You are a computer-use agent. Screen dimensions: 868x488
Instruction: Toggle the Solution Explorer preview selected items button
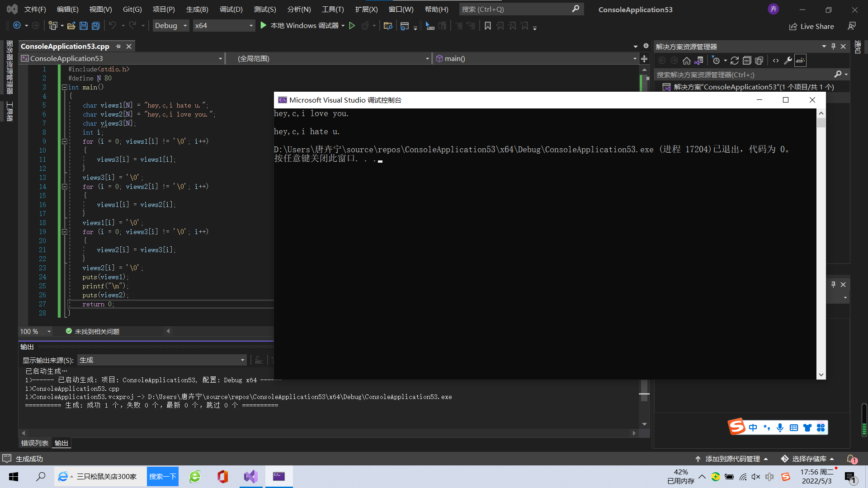click(800, 61)
